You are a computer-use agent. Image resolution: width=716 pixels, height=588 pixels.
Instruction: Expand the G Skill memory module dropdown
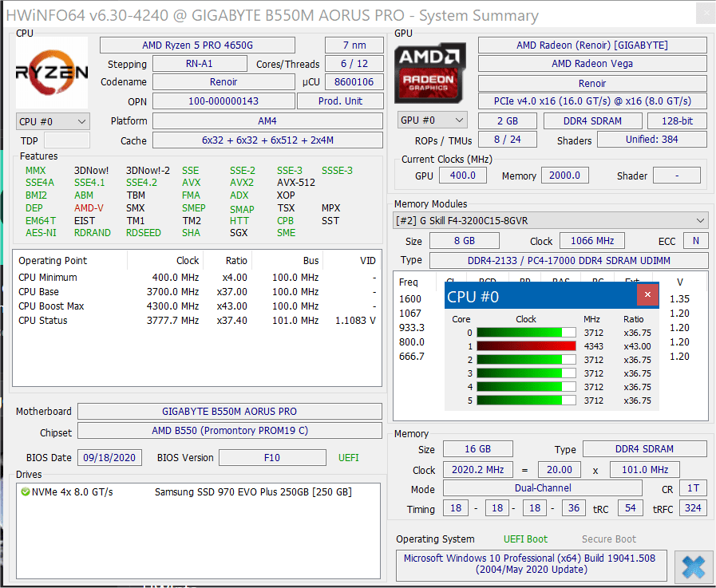tap(550, 221)
